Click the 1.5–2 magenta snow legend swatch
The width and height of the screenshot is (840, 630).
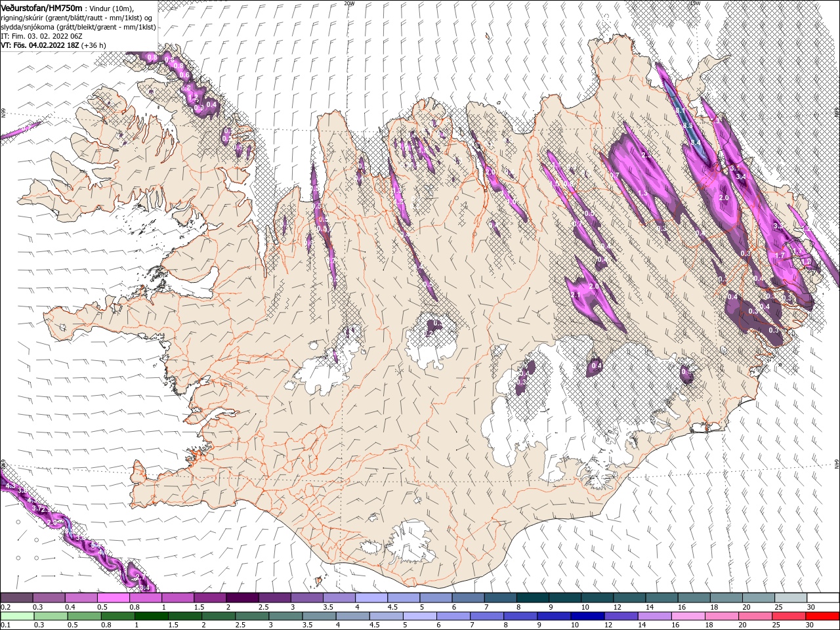click(x=210, y=598)
